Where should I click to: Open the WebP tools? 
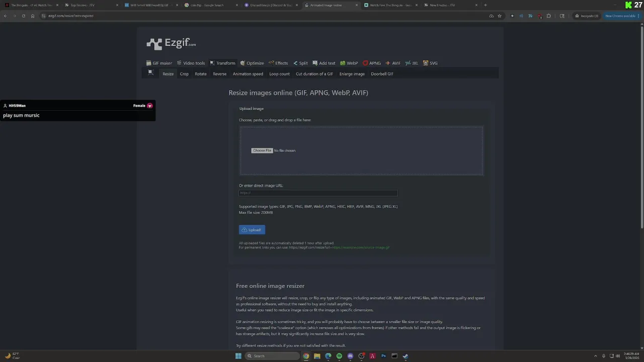pos(349,63)
